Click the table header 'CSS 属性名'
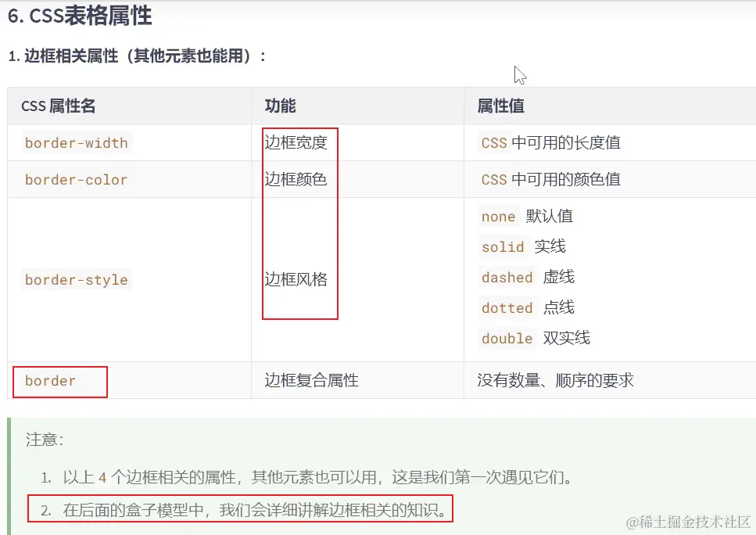Viewport: 756px width, 535px height. pos(59,106)
